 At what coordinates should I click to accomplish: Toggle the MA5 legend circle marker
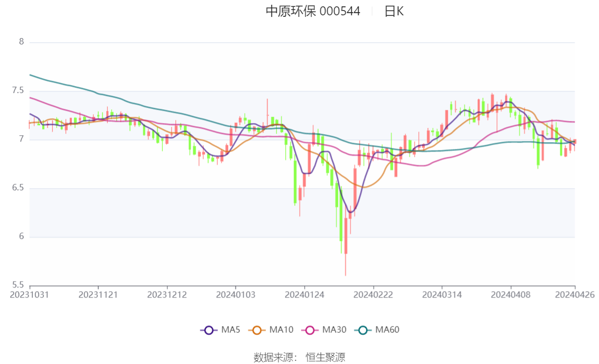coord(209,330)
